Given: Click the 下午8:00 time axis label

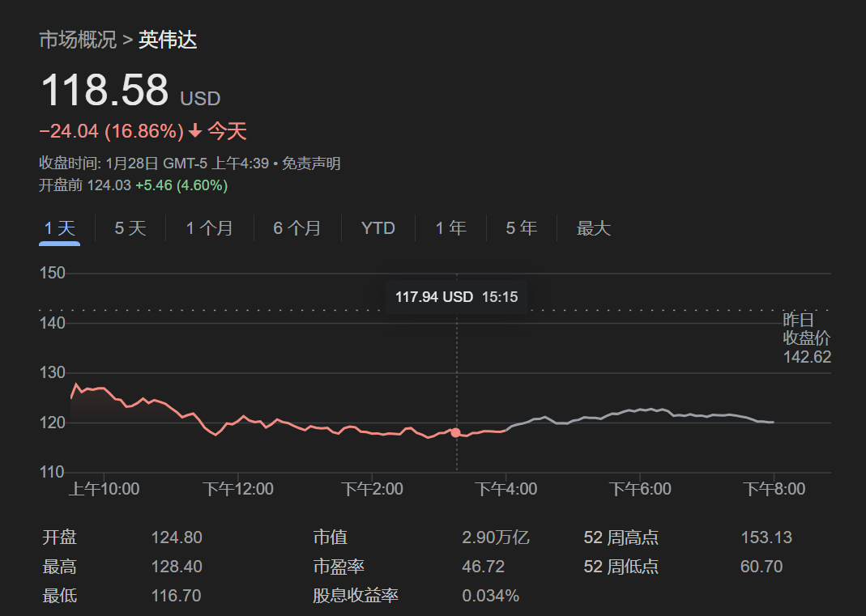Looking at the screenshot, I should [774, 488].
